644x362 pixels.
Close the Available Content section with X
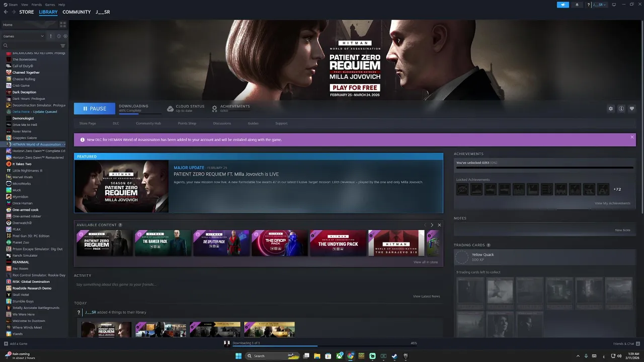click(439, 225)
